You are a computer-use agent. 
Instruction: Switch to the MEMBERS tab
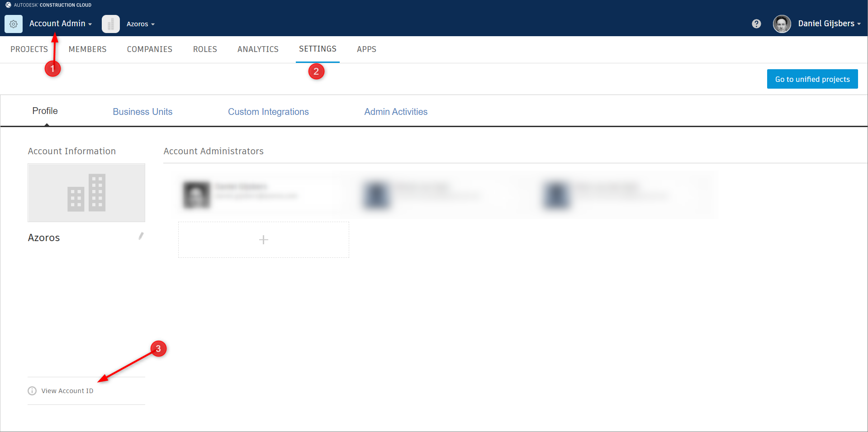click(x=87, y=49)
